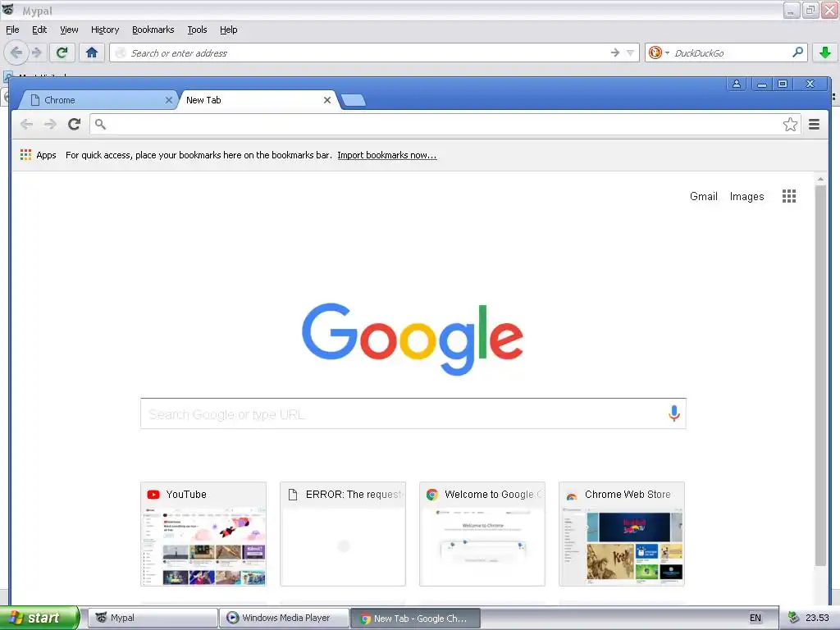This screenshot has width=840, height=630.
Task: Open Mypal Help menu
Action: coord(228,30)
